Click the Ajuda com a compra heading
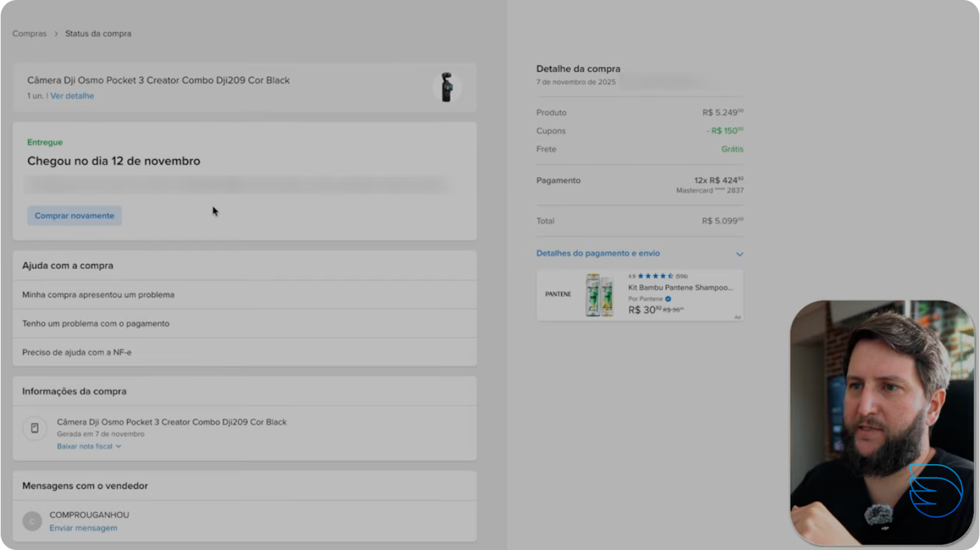The height and width of the screenshot is (550, 980). (68, 266)
